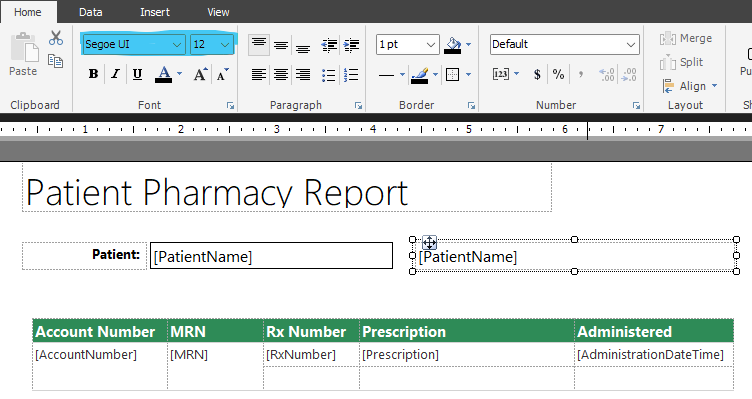Open the border color dropdown arrow

click(435, 74)
